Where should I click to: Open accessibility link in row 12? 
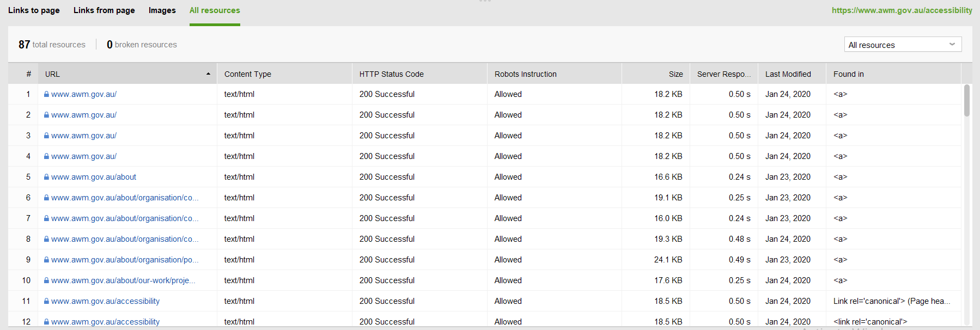click(x=105, y=322)
